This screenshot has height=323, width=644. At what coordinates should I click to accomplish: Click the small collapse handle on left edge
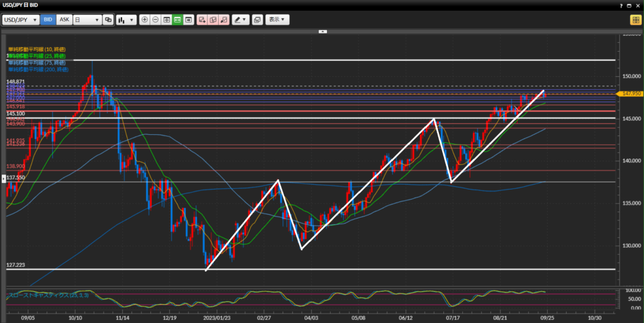point(3,179)
